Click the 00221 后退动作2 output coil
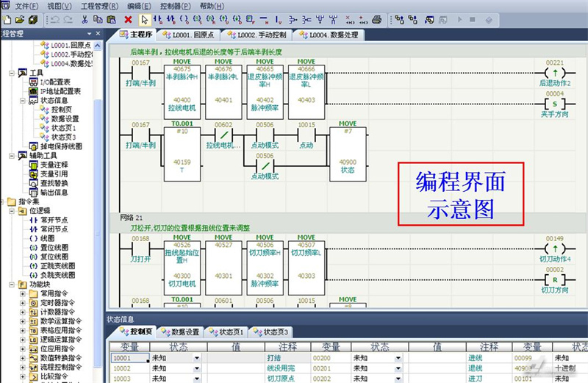Screen dimensions: 588x383 [x=555, y=74]
